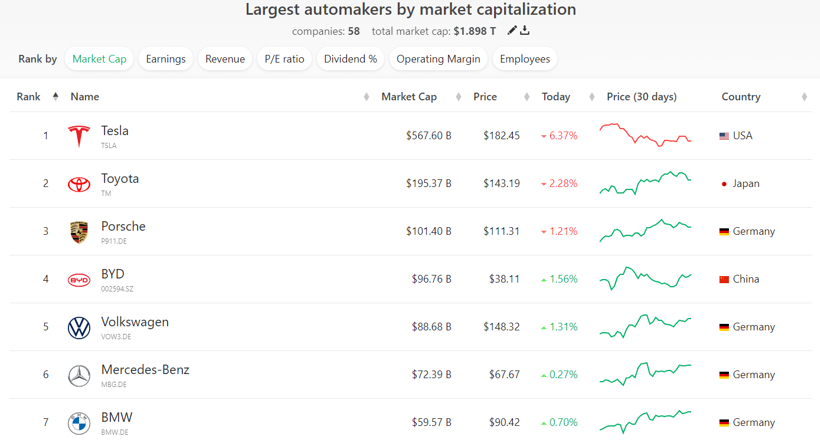Sort table by the Rank column
Screen dimensions: 820x446
coord(29,97)
